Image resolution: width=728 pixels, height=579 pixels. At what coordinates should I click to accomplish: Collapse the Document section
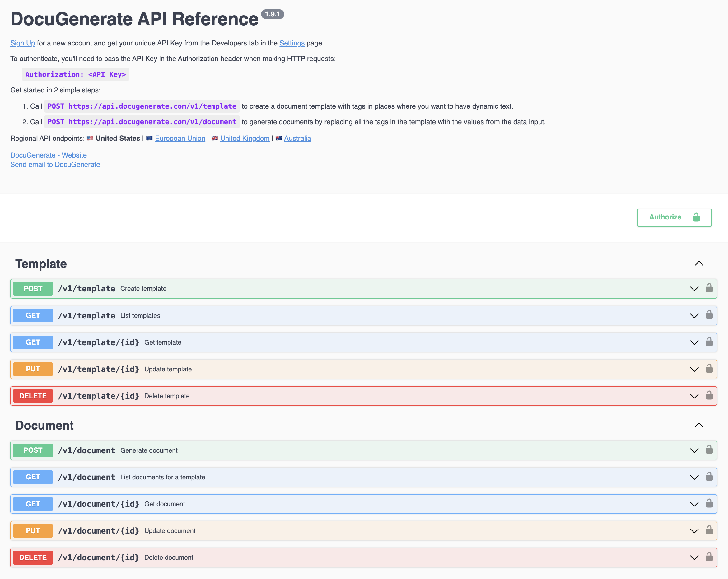pyautogui.click(x=699, y=425)
